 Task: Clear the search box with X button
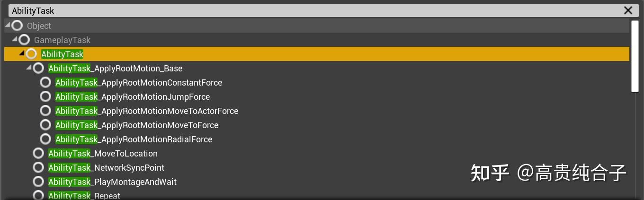(628, 10)
